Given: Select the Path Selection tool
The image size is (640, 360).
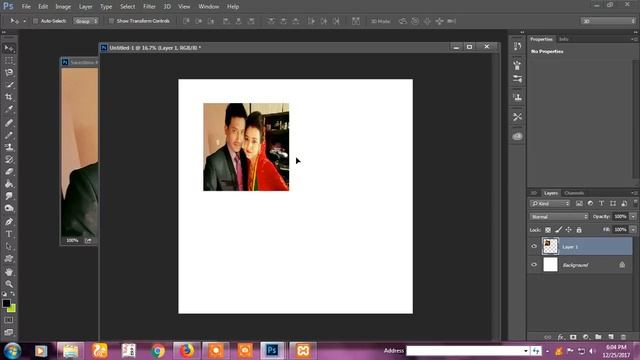Looking at the screenshot, I should point(9,247).
